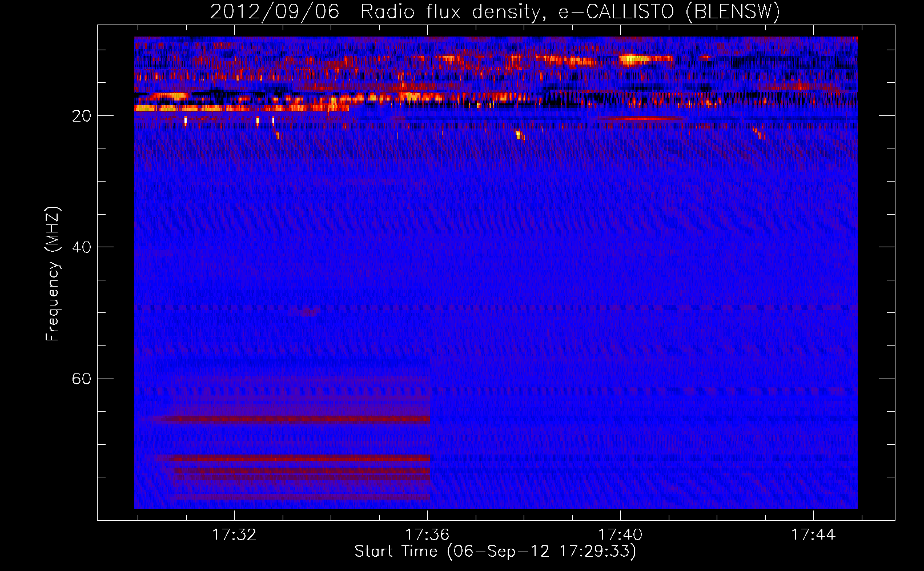Click the 20 MHz frequency tick label

(82, 116)
